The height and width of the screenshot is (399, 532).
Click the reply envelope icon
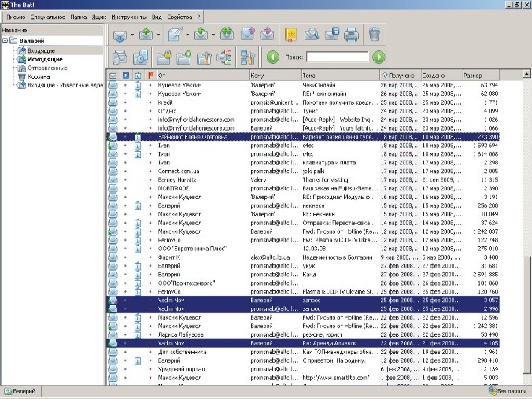pyautogui.click(x=201, y=35)
